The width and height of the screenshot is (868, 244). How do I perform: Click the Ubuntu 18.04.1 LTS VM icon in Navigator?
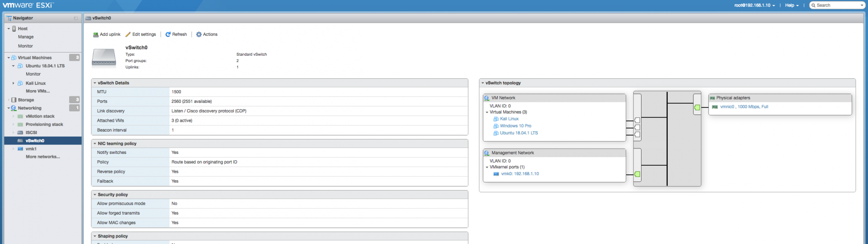[x=20, y=66]
